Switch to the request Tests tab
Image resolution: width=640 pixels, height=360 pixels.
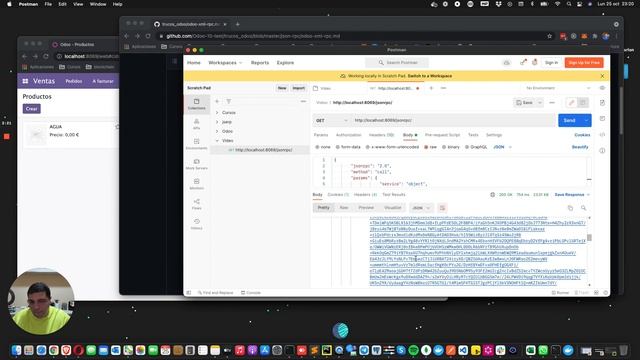473,135
